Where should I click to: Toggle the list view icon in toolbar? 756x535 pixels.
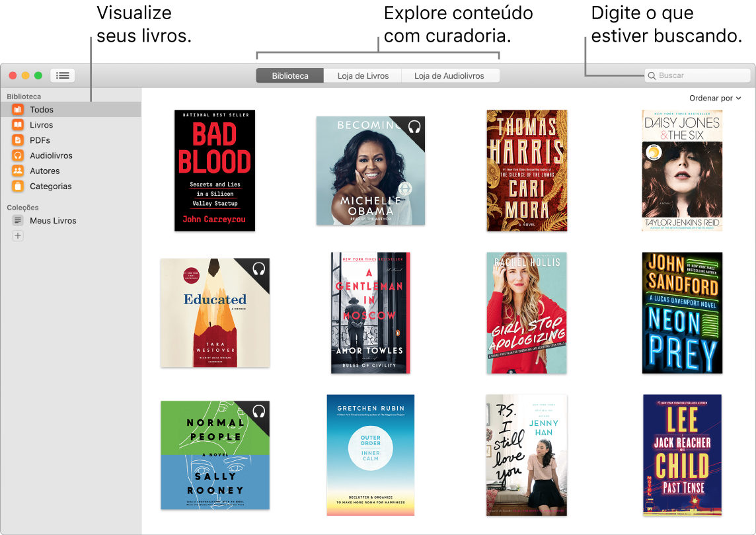[62, 75]
